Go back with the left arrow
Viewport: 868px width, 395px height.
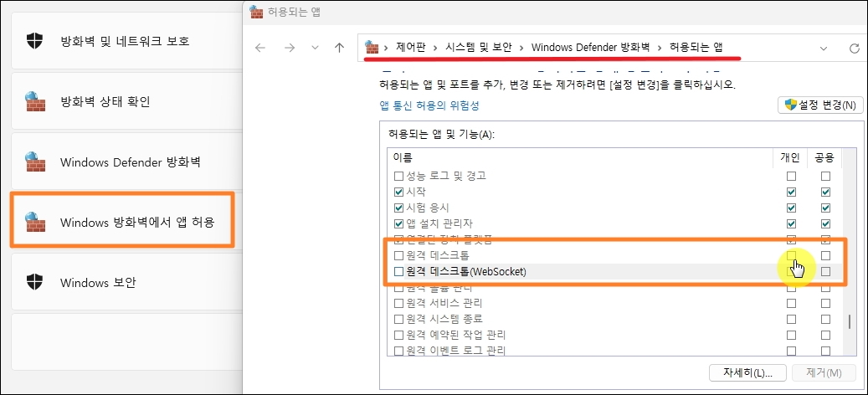tap(260, 48)
